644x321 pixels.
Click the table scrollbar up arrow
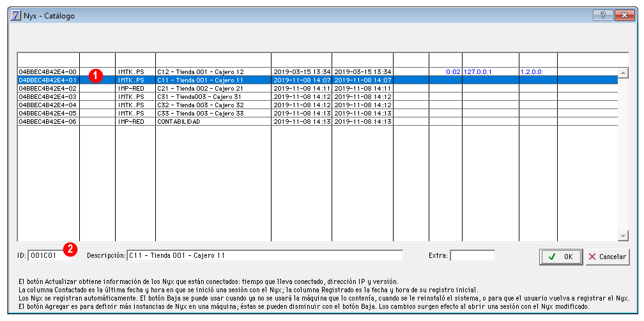[x=624, y=73]
